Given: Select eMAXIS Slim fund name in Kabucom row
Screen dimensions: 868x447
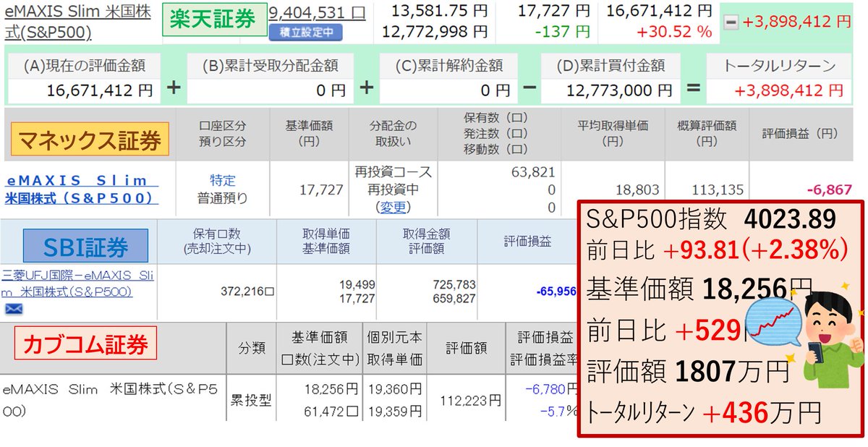Looking at the screenshot, I should (110, 400).
